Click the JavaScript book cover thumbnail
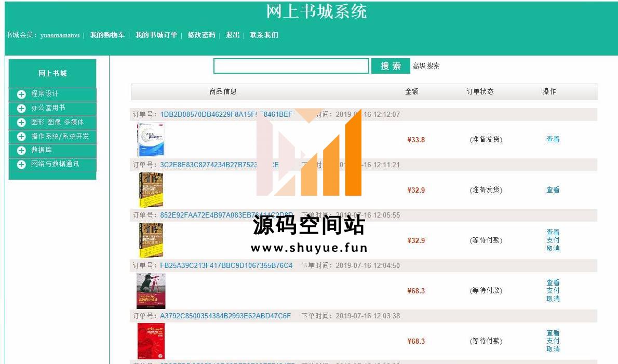This screenshot has width=618, height=364. pos(151,291)
